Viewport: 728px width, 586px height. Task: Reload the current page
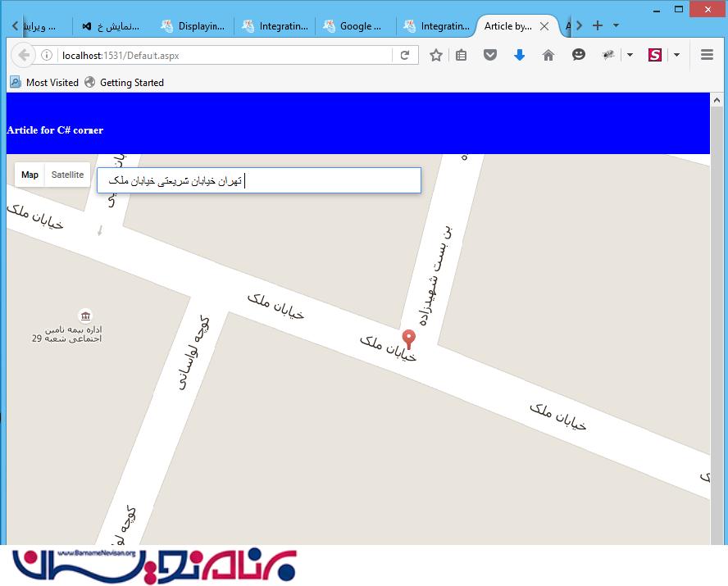coord(404,55)
